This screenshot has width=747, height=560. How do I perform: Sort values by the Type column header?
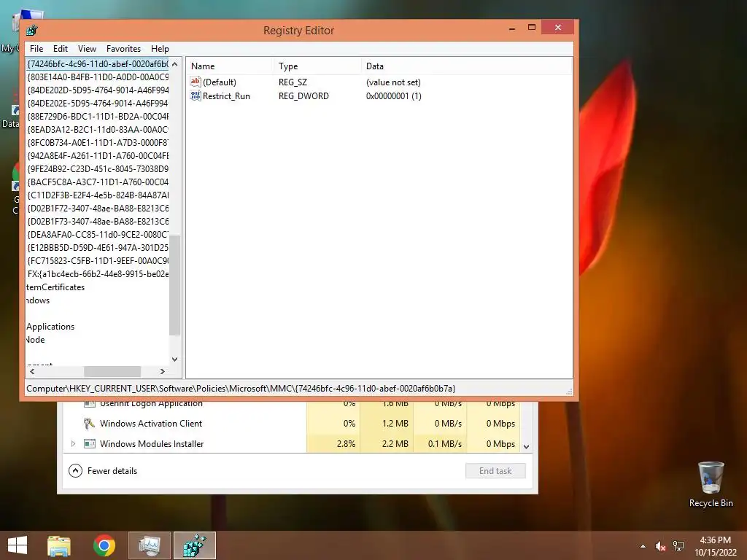(x=317, y=66)
